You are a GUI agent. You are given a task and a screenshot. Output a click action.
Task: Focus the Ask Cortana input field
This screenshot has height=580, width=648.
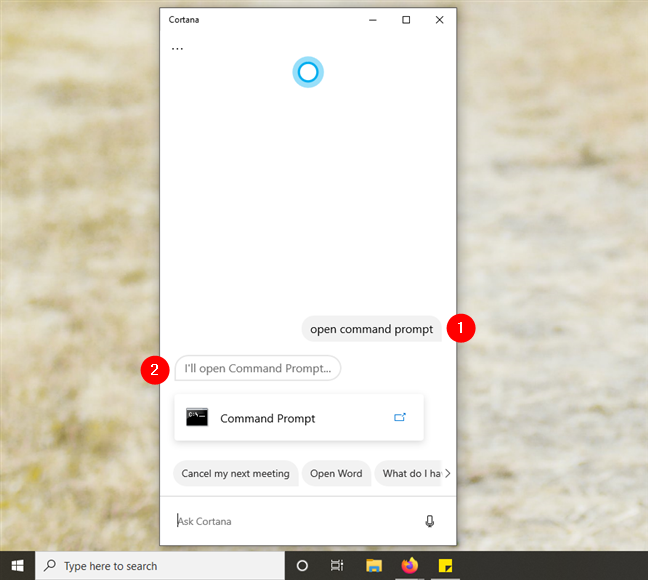coord(293,521)
